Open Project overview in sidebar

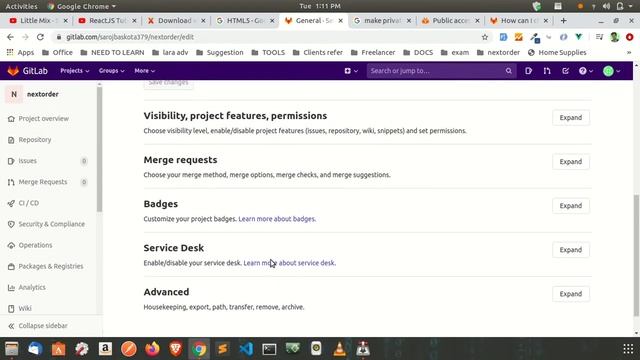(x=44, y=118)
